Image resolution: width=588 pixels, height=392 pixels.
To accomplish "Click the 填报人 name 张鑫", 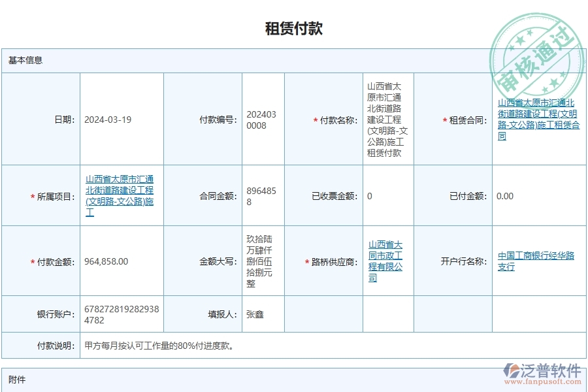I will pyautogui.click(x=255, y=313).
